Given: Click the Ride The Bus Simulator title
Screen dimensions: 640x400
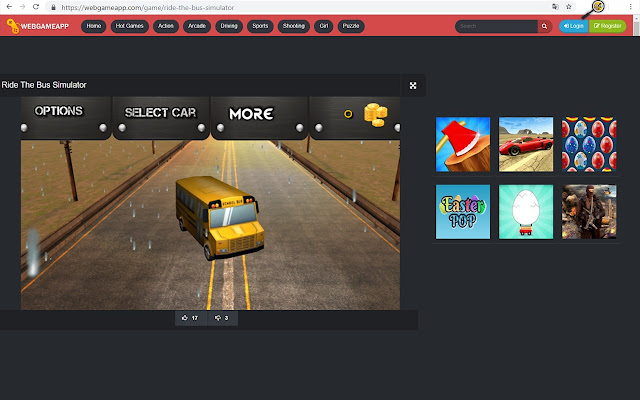Looking at the screenshot, I should [x=44, y=85].
